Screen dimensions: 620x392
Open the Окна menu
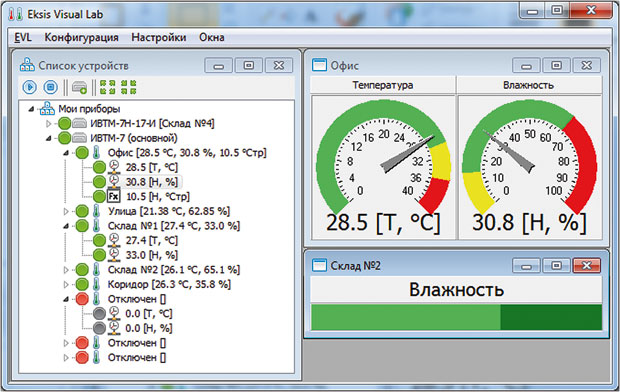pos(212,37)
